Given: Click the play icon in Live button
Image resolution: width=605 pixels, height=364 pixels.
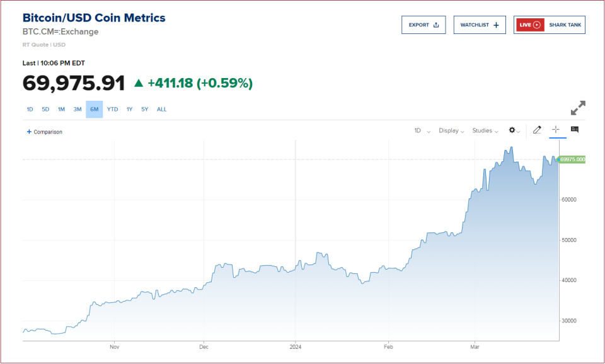Looking at the screenshot, I should (537, 25).
